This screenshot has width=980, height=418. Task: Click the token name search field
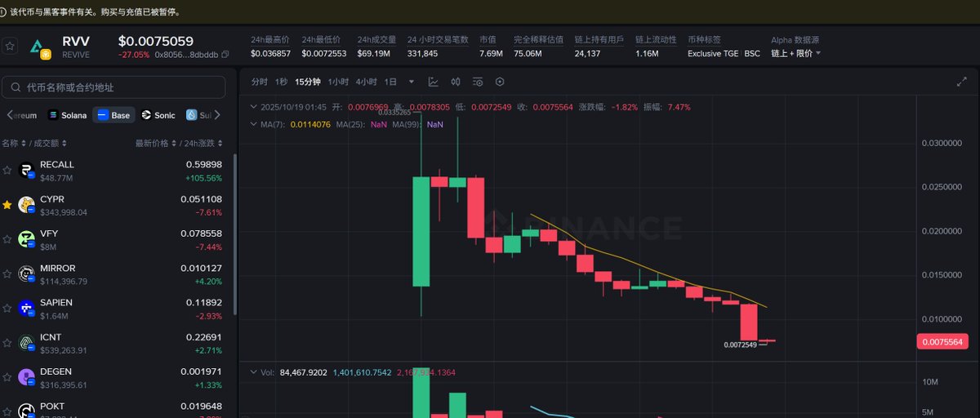point(114,87)
